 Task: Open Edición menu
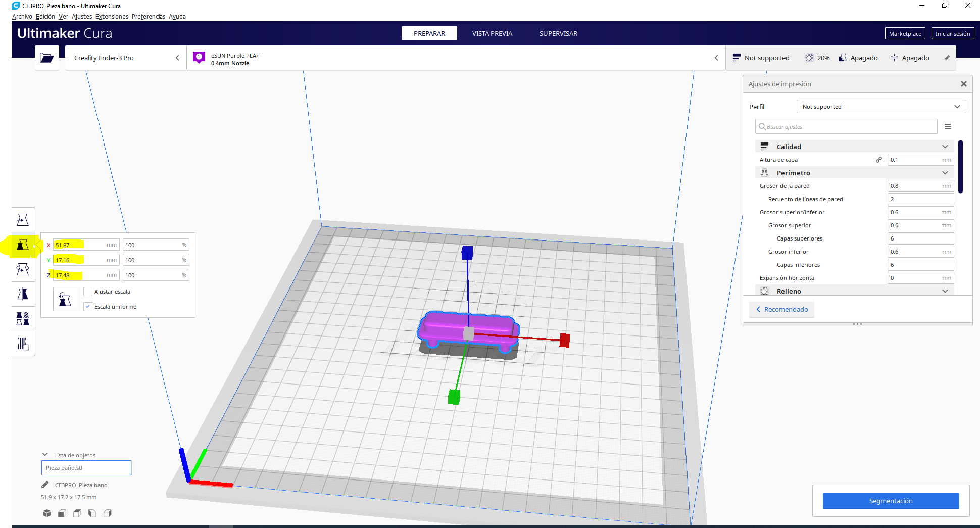(x=45, y=17)
